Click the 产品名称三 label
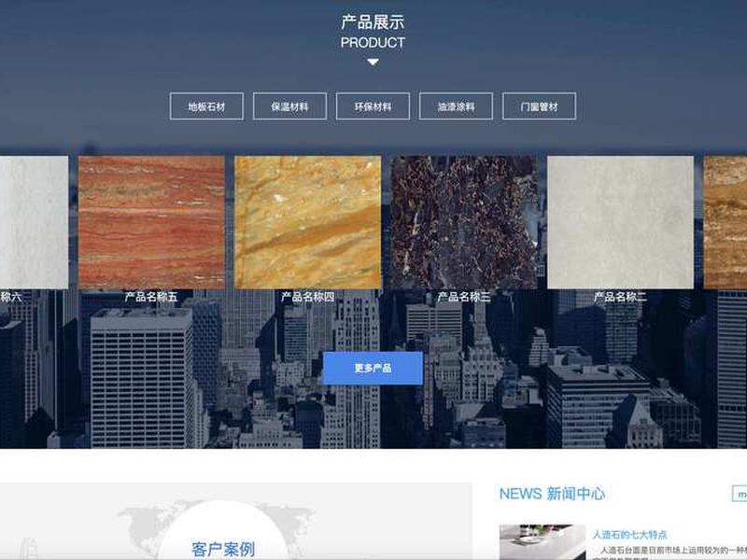Image resolution: width=747 pixels, height=560 pixels. pyautogui.click(x=464, y=297)
